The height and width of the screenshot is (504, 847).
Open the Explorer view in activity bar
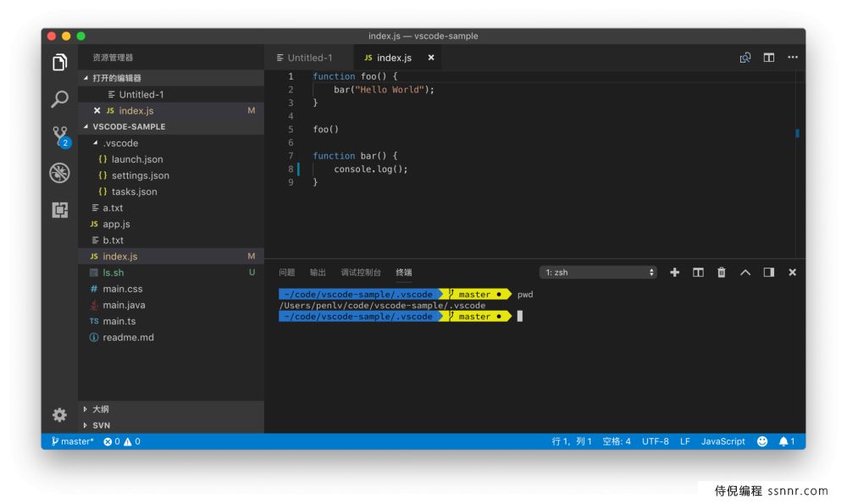pyautogui.click(x=59, y=63)
